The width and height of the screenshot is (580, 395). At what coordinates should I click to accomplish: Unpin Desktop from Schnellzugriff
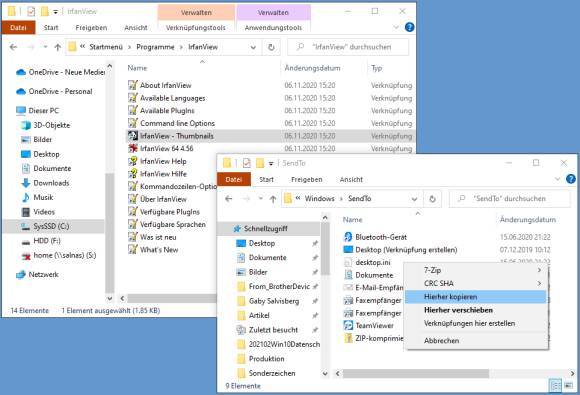(x=315, y=243)
